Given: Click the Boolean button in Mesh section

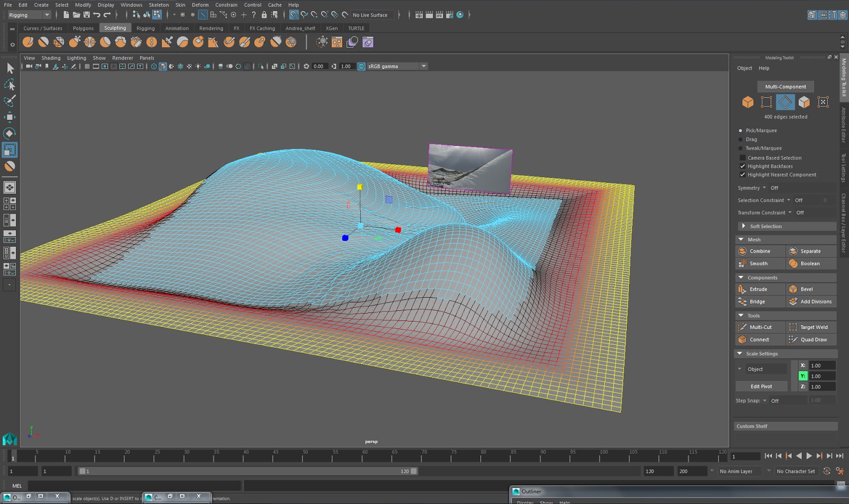Looking at the screenshot, I should click(811, 263).
